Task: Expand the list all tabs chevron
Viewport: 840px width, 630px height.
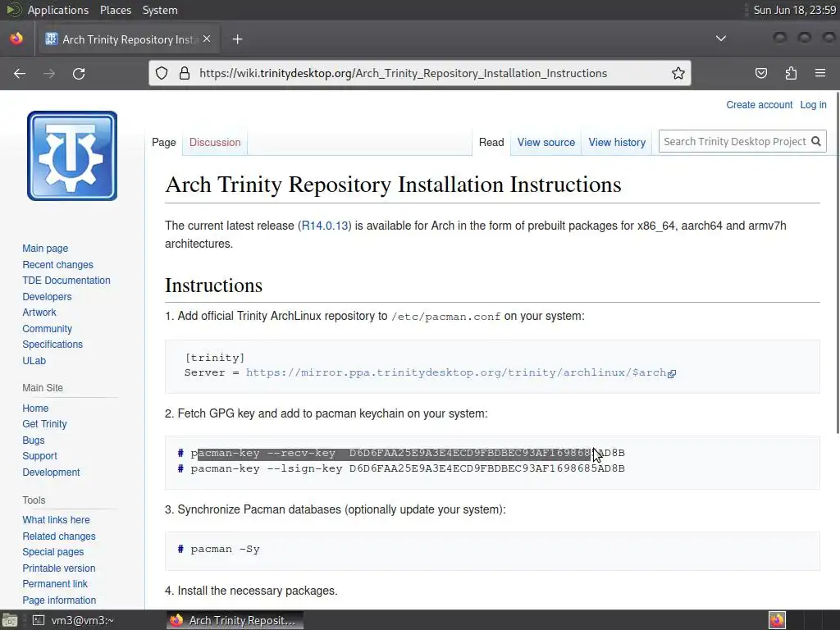Action: (721, 39)
